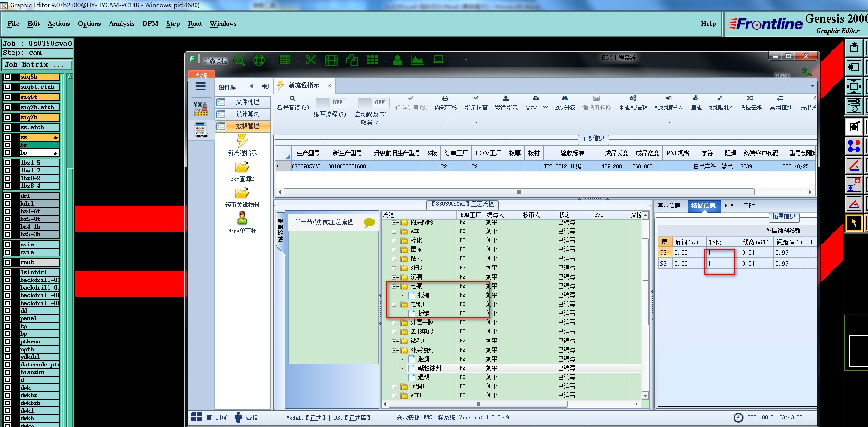Switch to the 基本信息 tab
This screenshot has height=427, width=868.
[x=669, y=206]
